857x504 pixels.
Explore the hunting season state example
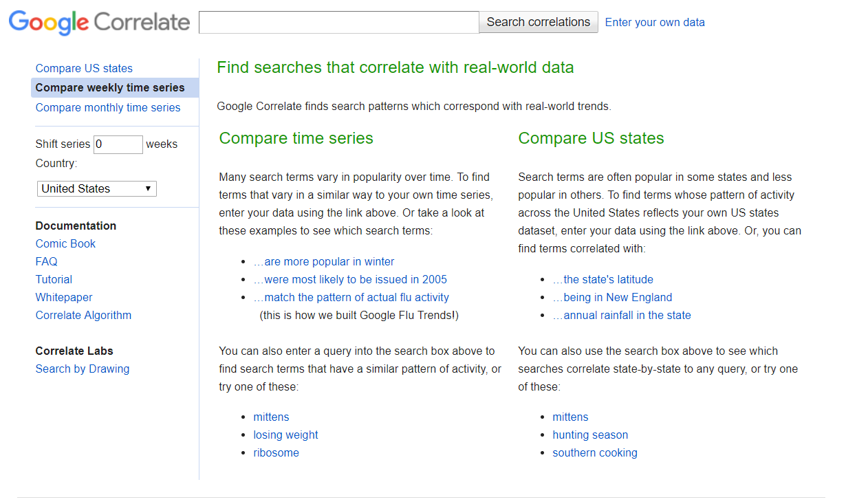[590, 435]
